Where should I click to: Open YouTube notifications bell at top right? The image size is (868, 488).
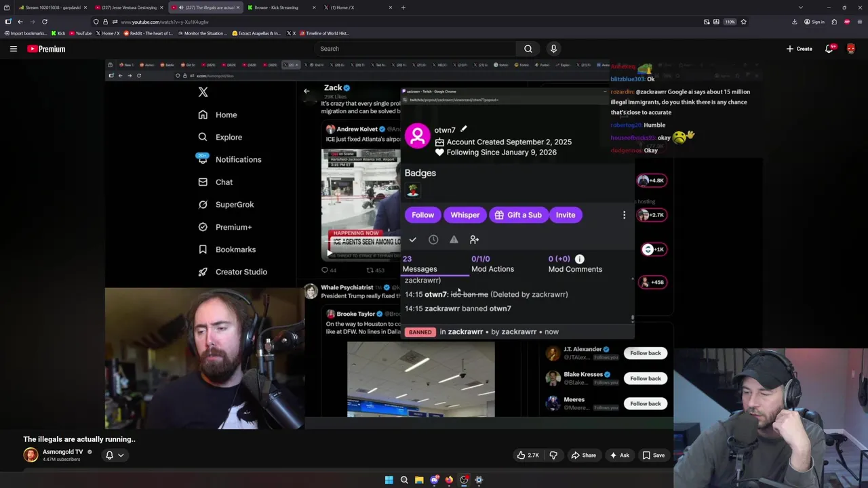pos(829,49)
